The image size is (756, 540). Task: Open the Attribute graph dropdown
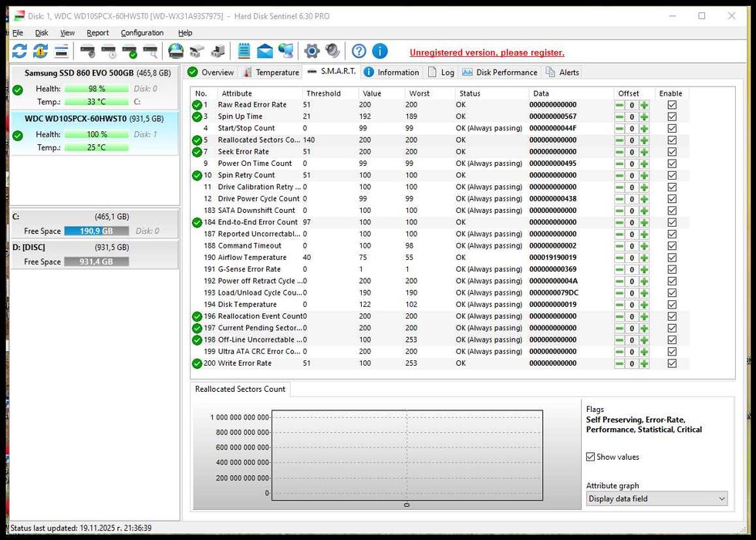pos(656,499)
